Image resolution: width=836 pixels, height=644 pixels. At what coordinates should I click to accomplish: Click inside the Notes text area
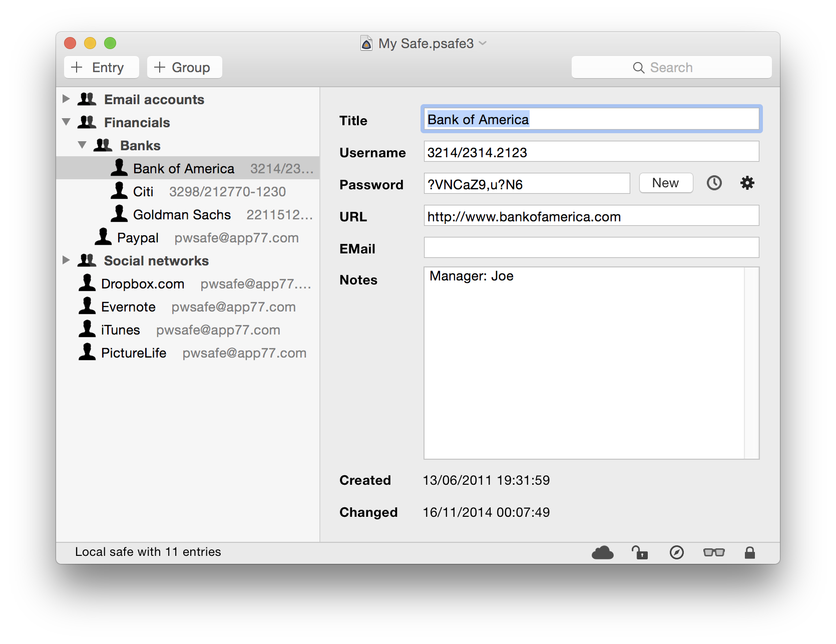click(x=584, y=363)
